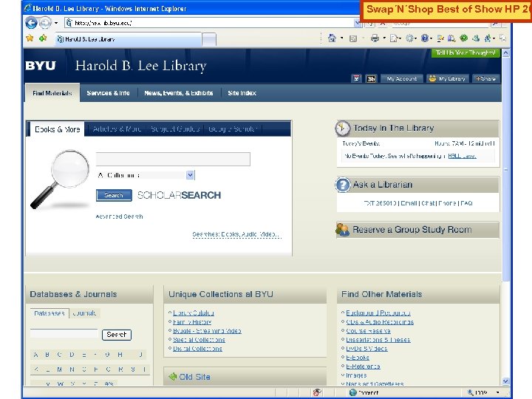Go forward with the browser Forward arrow
Image resolution: width=532 pixels, height=399 pixels.
point(45,23)
